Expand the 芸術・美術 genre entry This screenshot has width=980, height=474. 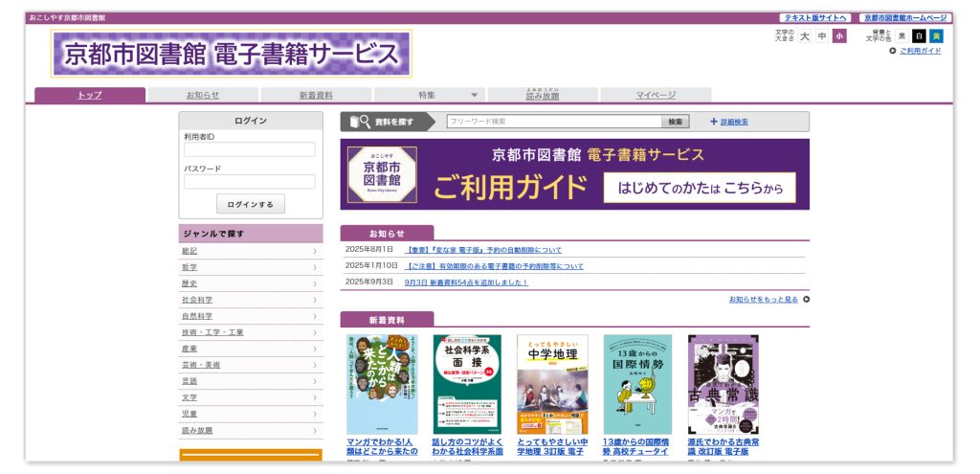click(x=249, y=365)
